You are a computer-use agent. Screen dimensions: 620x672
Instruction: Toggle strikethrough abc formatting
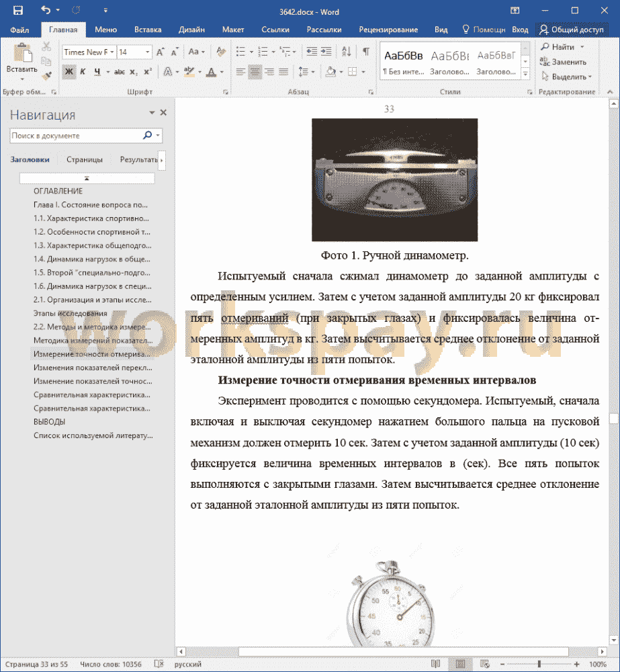pos(120,72)
